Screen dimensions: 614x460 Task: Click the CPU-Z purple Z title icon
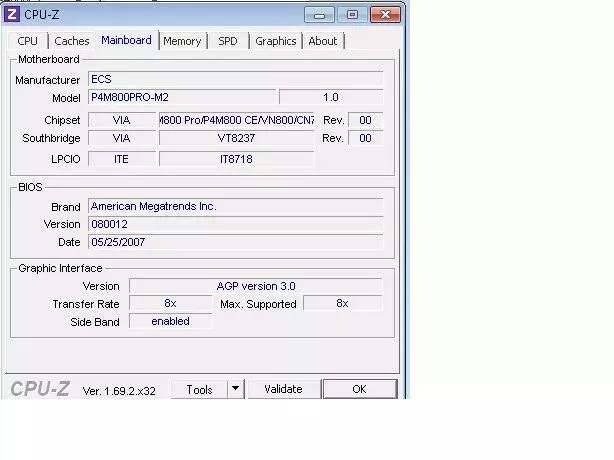click(x=12, y=15)
